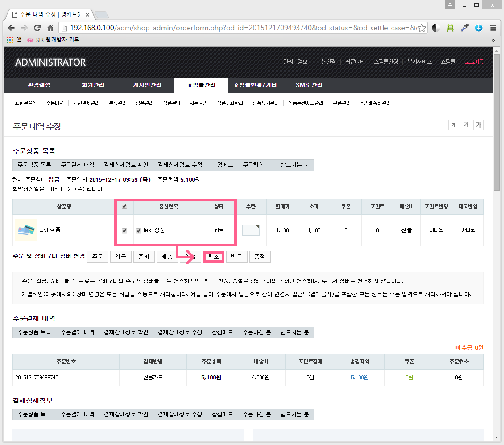The image size is (504, 445).
Task: Click the green ladder extension icon
Action: click(x=450, y=28)
